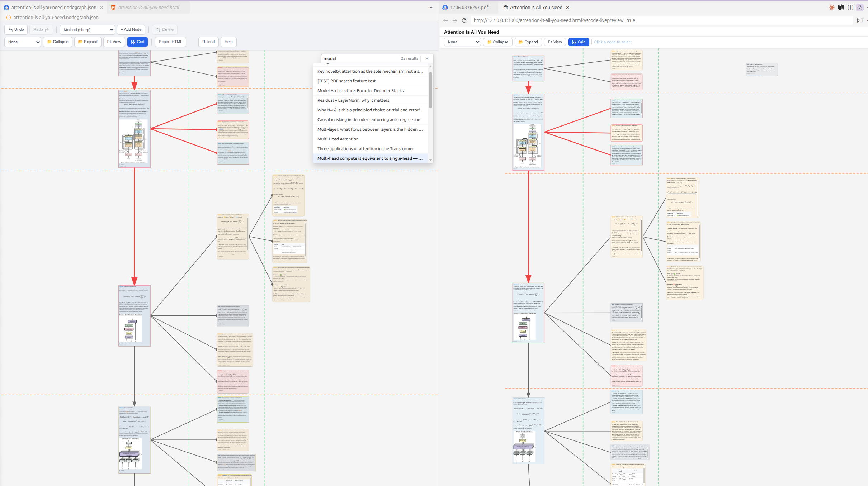Click the browser back arrow in preview
Image resolution: width=868 pixels, height=486 pixels.
point(445,20)
